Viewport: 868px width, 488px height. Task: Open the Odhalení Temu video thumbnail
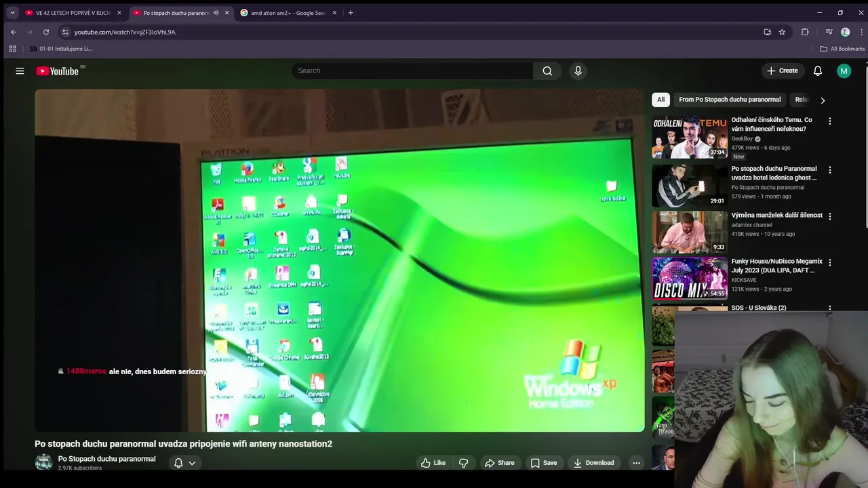[690, 138]
